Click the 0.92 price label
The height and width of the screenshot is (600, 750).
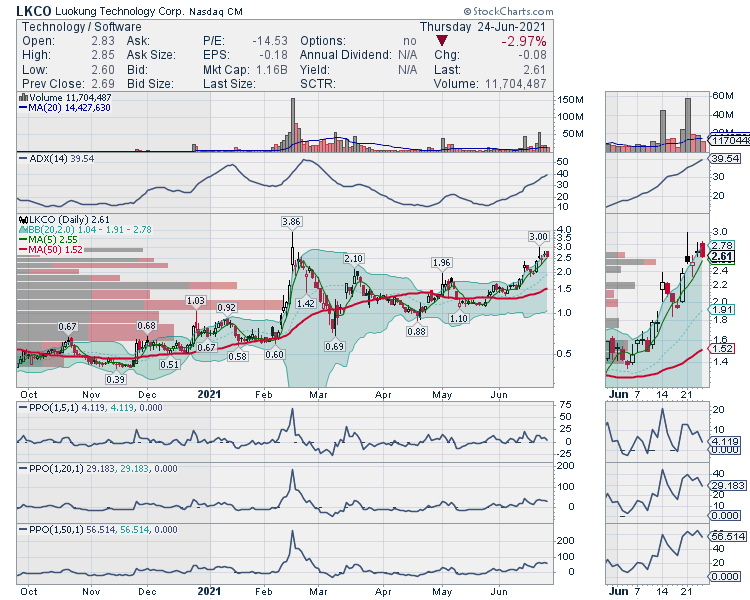pyautogui.click(x=227, y=307)
